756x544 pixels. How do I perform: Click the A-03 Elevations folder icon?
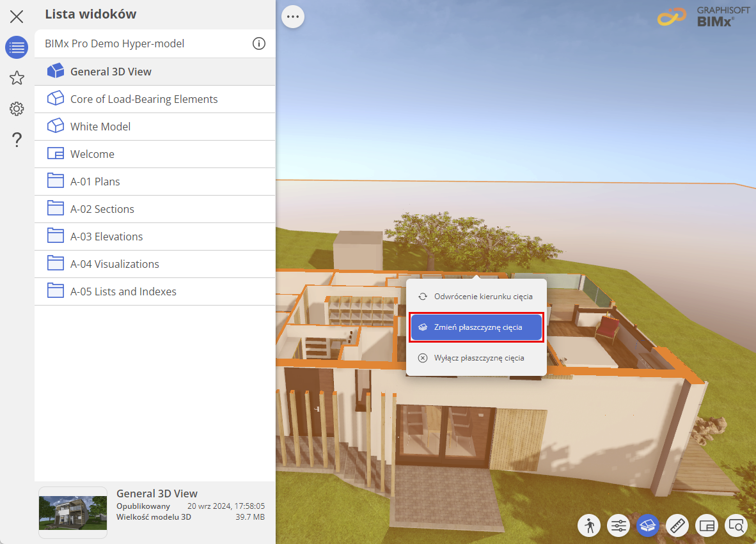(56, 236)
